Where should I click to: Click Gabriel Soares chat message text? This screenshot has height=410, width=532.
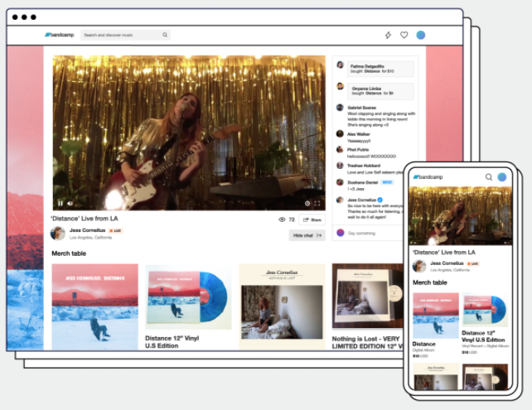pyautogui.click(x=381, y=119)
